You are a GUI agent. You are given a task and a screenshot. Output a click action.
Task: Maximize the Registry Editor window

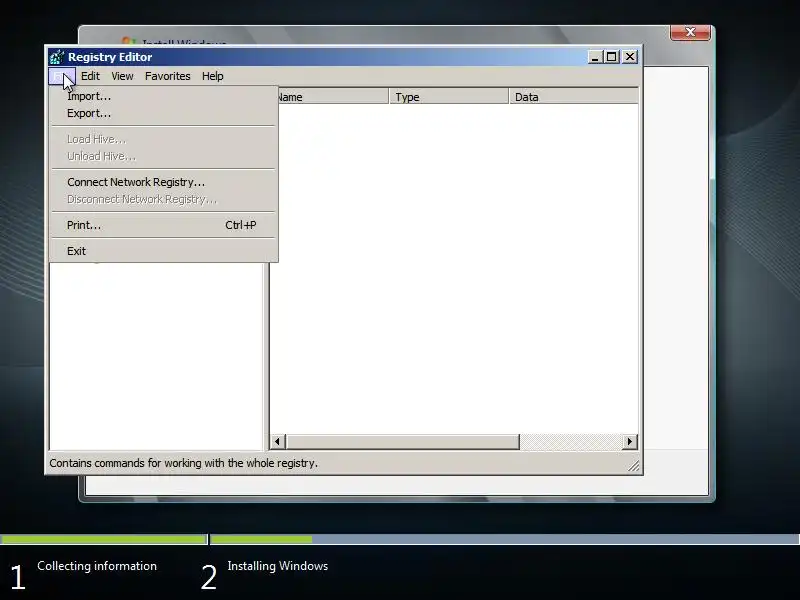click(x=612, y=57)
